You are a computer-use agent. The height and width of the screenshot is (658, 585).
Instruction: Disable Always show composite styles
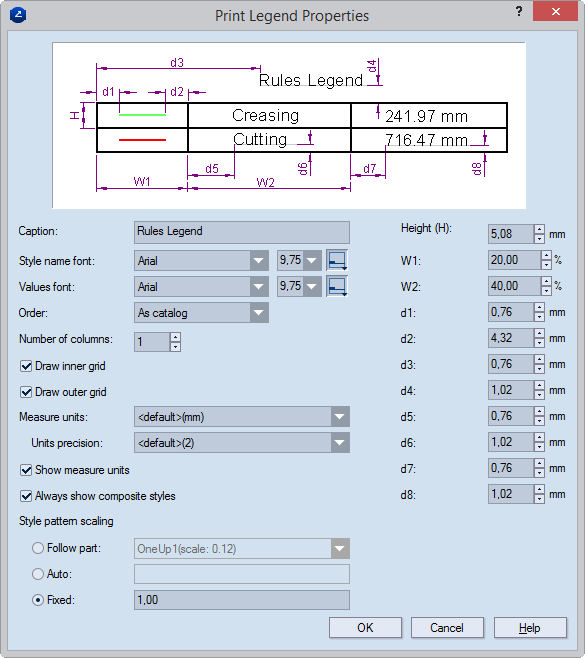[26, 496]
